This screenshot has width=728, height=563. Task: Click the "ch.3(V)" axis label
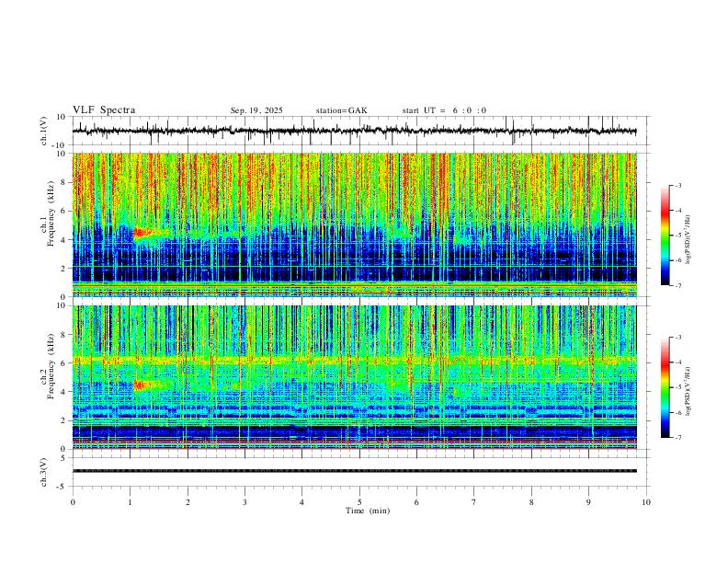point(44,472)
